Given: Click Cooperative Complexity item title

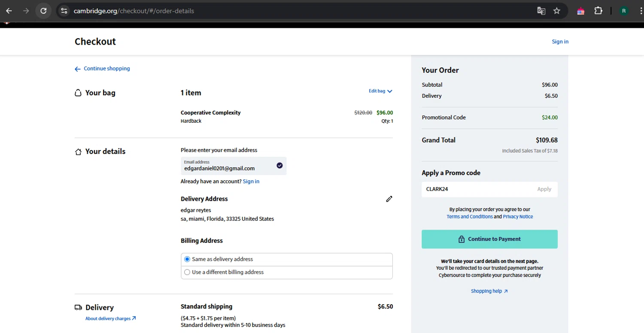Looking at the screenshot, I should (210, 113).
